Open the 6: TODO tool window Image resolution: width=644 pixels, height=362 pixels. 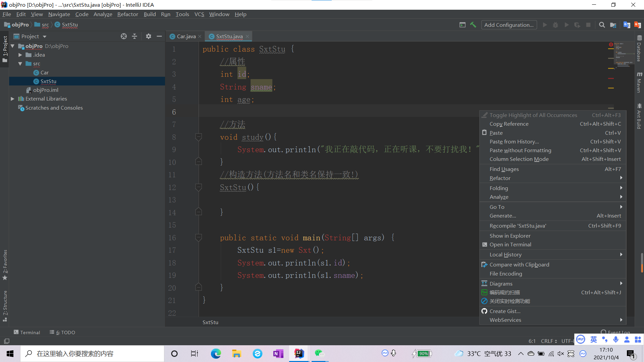point(62,332)
